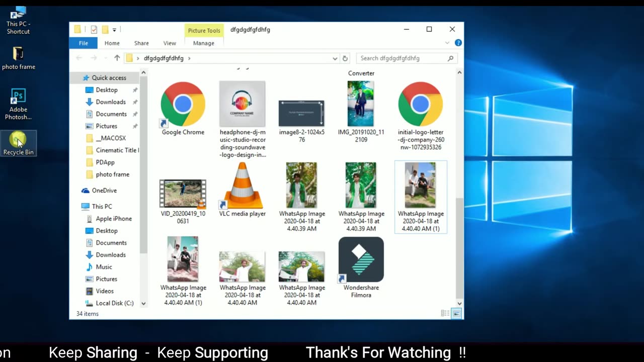
Task: Click the Refresh button by address bar
Action: [x=345, y=58]
